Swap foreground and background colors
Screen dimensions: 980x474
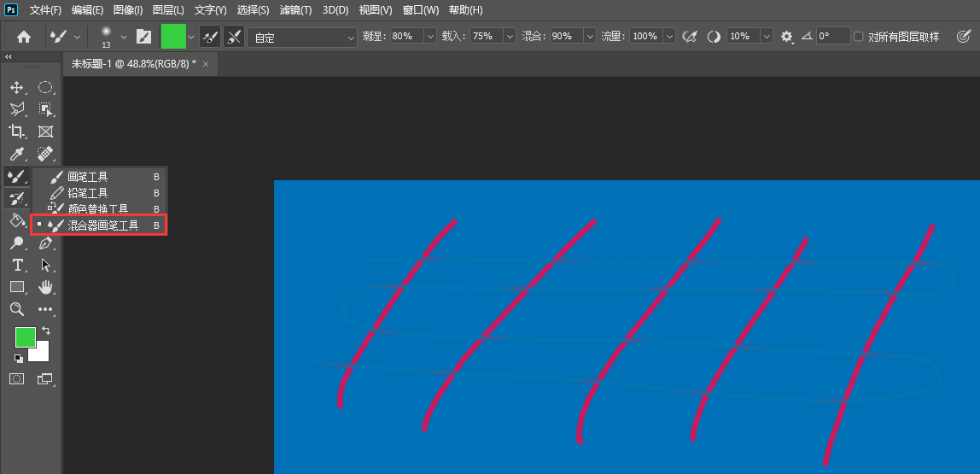point(45,331)
